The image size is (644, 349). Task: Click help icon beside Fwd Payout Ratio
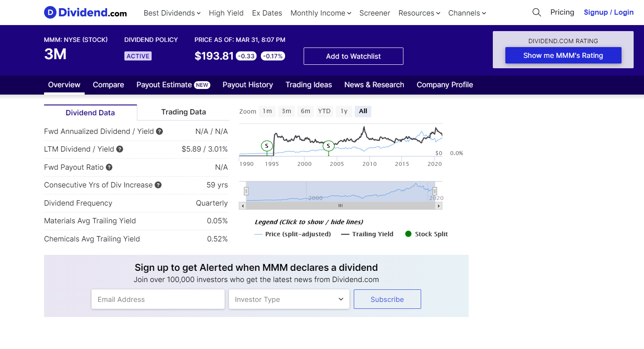coord(109,167)
